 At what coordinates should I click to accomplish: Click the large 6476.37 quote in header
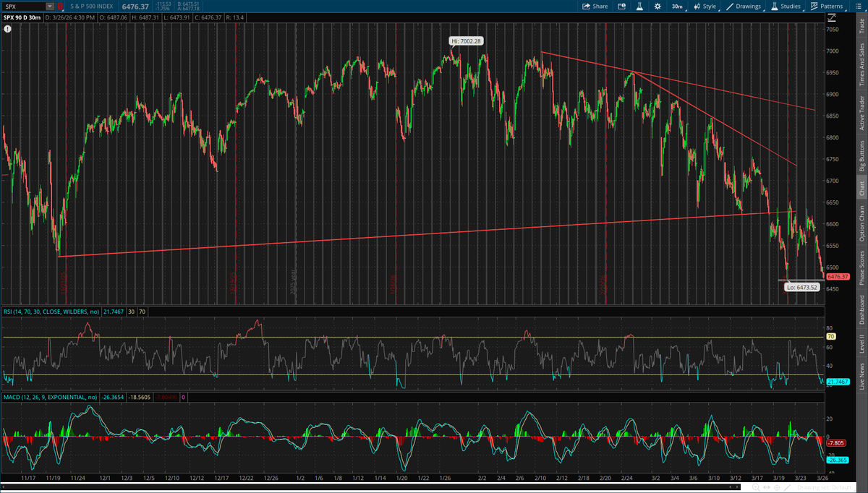(135, 6)
